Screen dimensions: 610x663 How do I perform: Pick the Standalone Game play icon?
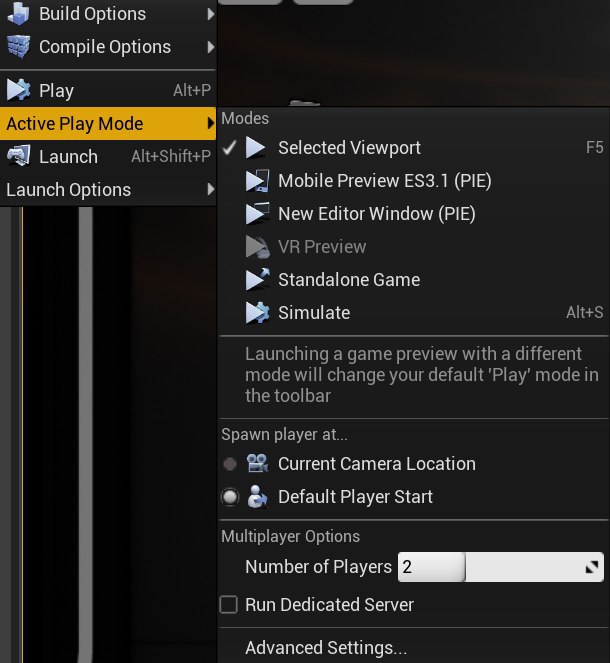click(257, 279)
